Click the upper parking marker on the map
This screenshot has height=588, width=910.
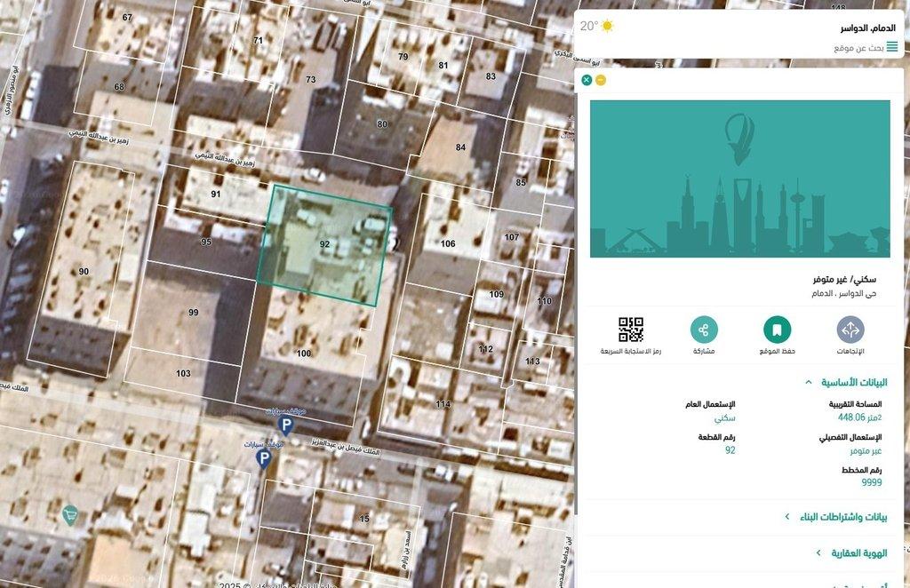(285, 426)
